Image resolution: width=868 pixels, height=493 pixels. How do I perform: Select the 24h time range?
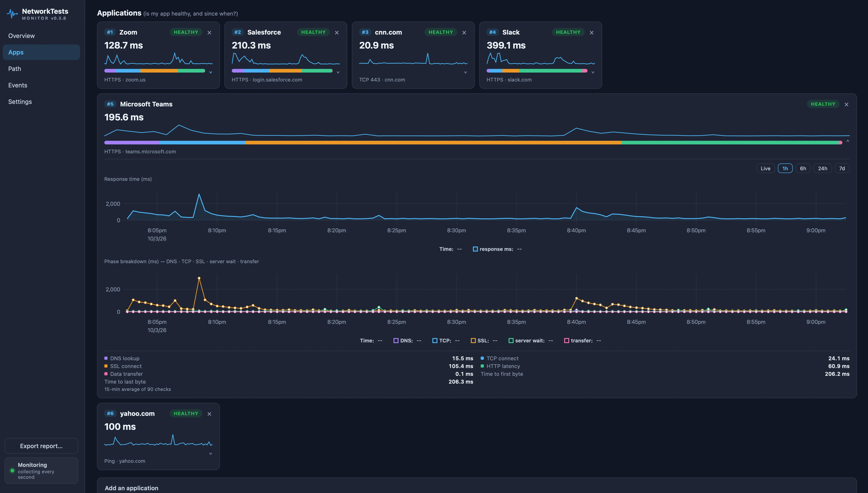(x=822, y=168)
